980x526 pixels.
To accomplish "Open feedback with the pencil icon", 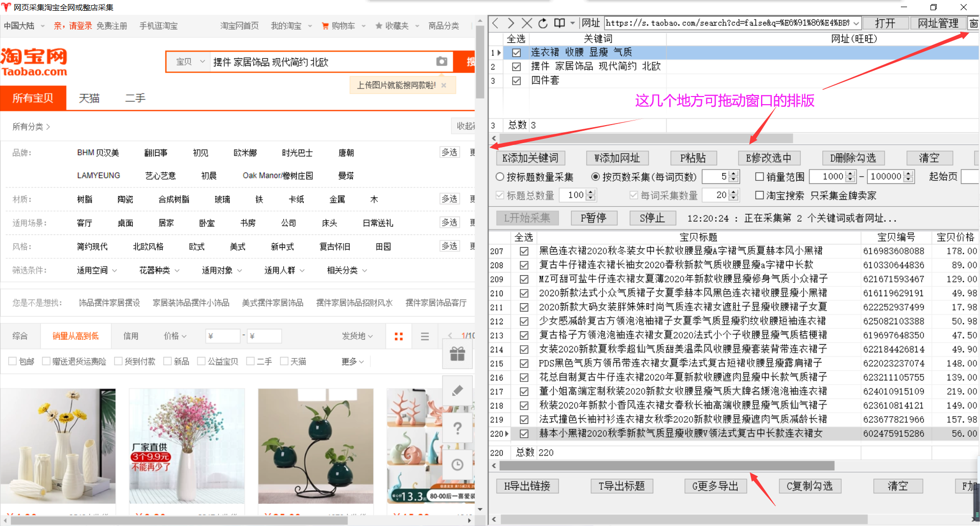I will pos(457,390).
